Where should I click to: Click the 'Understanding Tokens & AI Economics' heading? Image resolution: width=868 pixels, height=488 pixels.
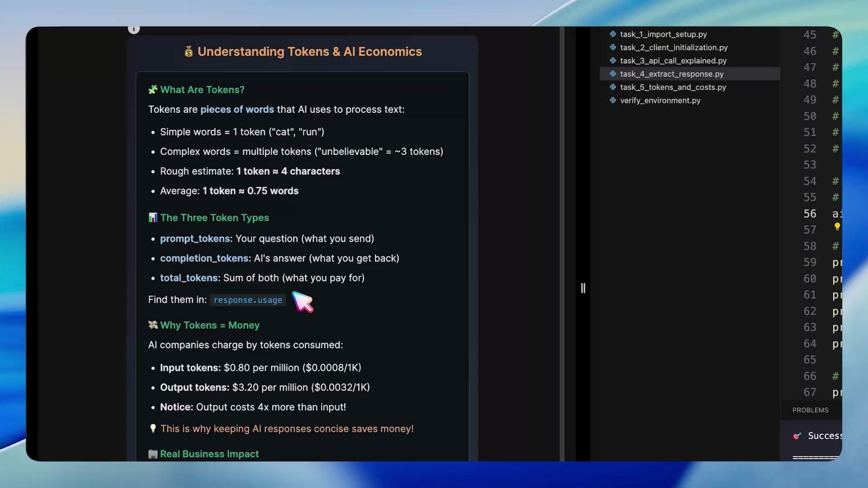pos(310,52)
